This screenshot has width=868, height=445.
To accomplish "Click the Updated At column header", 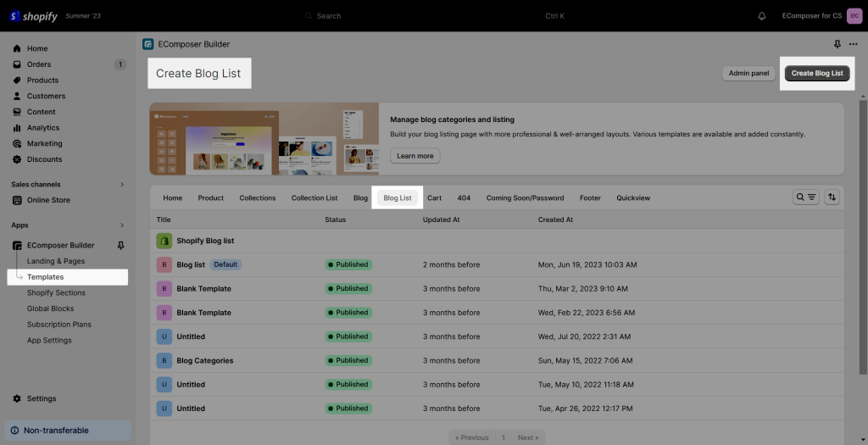I will [x=441, y=220].
